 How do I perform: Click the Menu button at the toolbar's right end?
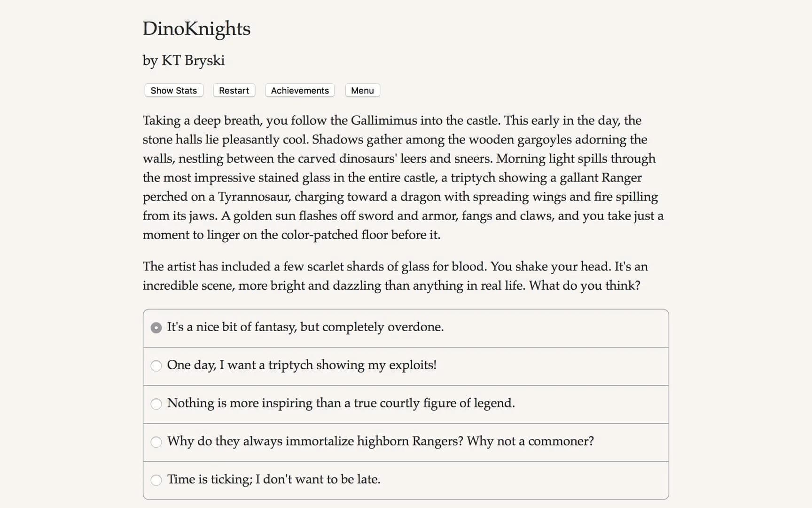point(362,90)
